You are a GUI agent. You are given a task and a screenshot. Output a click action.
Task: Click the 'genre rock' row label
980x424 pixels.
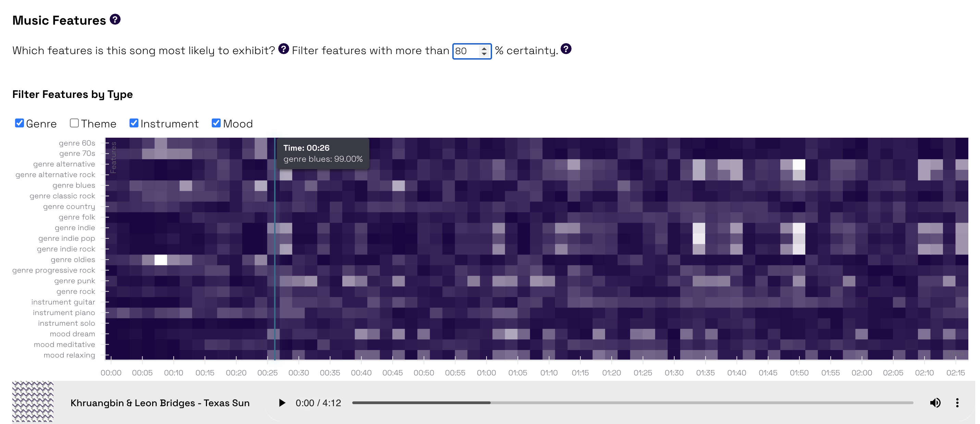click(x=76, y=292)
